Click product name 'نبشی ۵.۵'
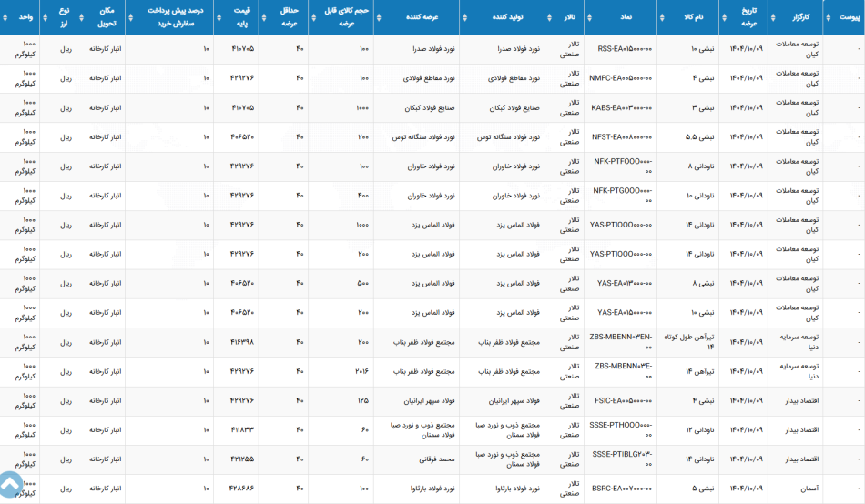The height and width of the screenshot is (504, 865). coord(699,136)
